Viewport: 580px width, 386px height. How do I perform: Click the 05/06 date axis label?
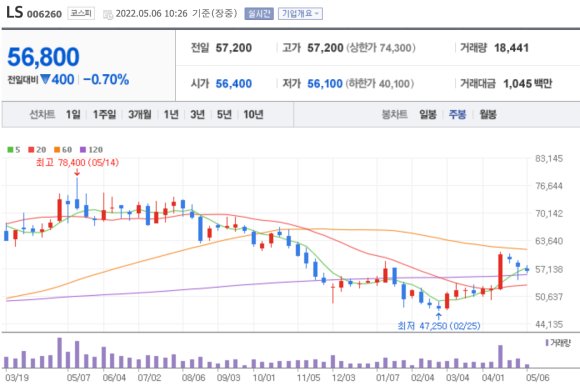coord(538,377)
